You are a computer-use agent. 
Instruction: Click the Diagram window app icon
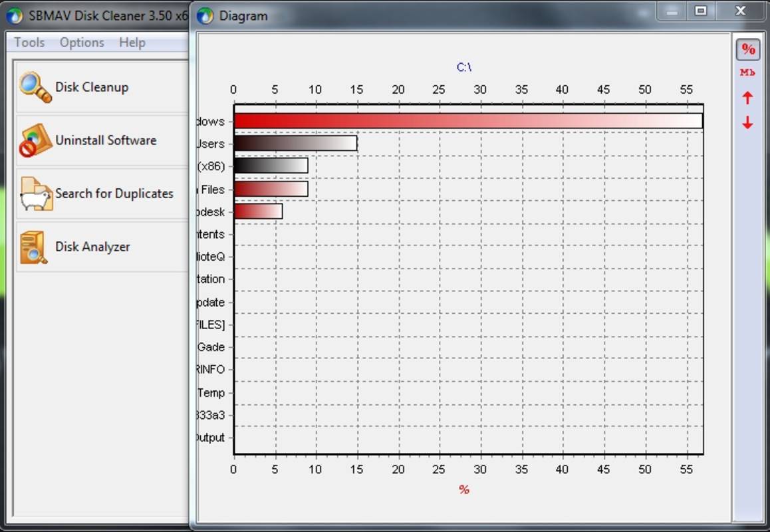click(205, 16)
